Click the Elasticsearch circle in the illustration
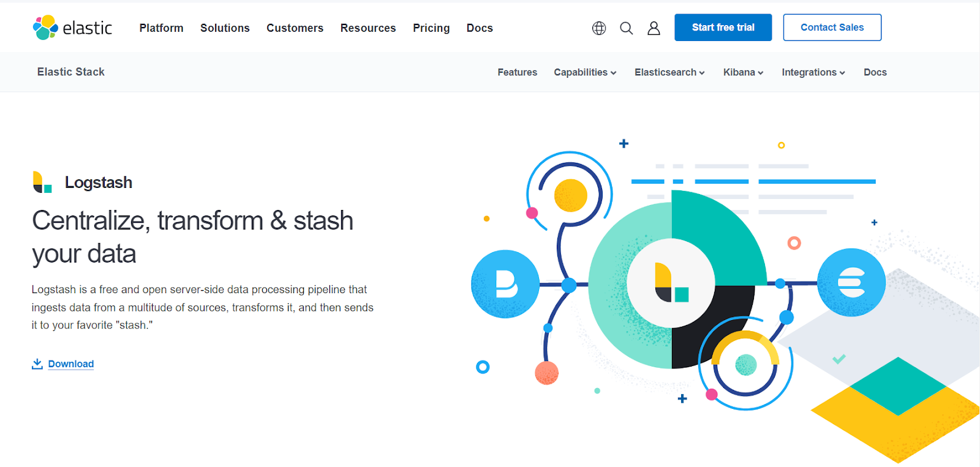Image resolution: width=980 pixels, height=467 pixels. (851, 282)
